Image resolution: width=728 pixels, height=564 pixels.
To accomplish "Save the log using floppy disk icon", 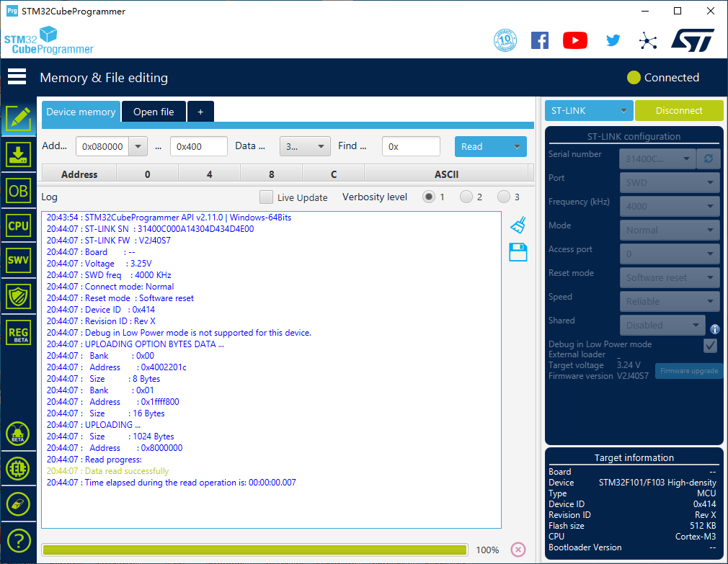I will pos(518,252).
